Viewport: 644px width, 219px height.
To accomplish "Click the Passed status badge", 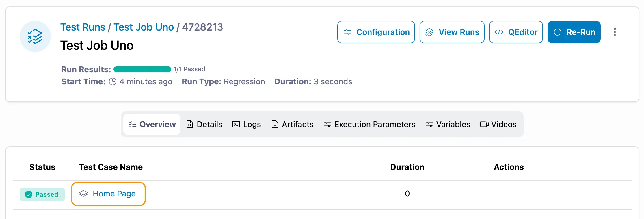I will pyautogui.click(x=42, y=194).
